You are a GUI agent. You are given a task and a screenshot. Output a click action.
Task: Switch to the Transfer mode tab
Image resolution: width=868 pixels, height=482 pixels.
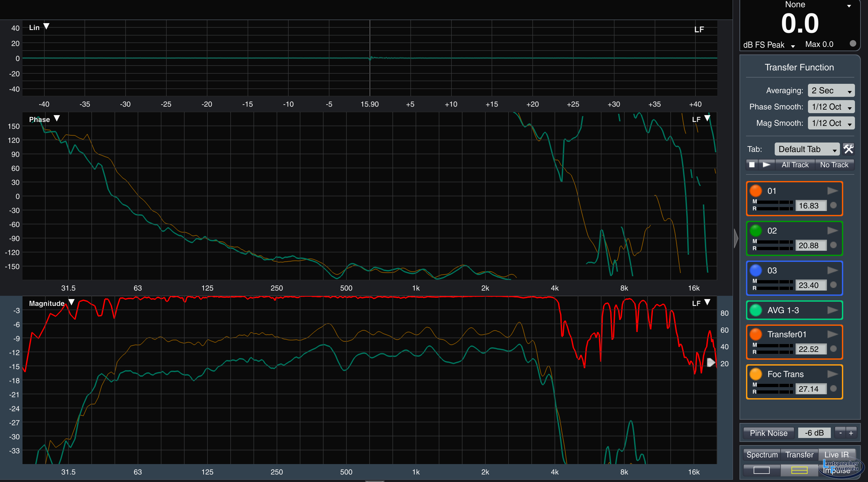pyautogui.click(x=799, y=455)
